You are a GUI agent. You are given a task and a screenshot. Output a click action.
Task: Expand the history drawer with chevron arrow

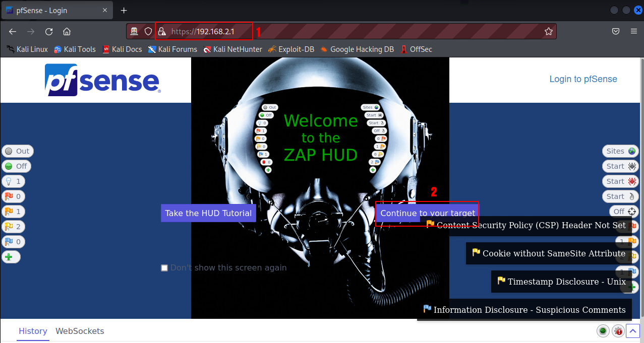pyautogui.click(x=633, y=331)
